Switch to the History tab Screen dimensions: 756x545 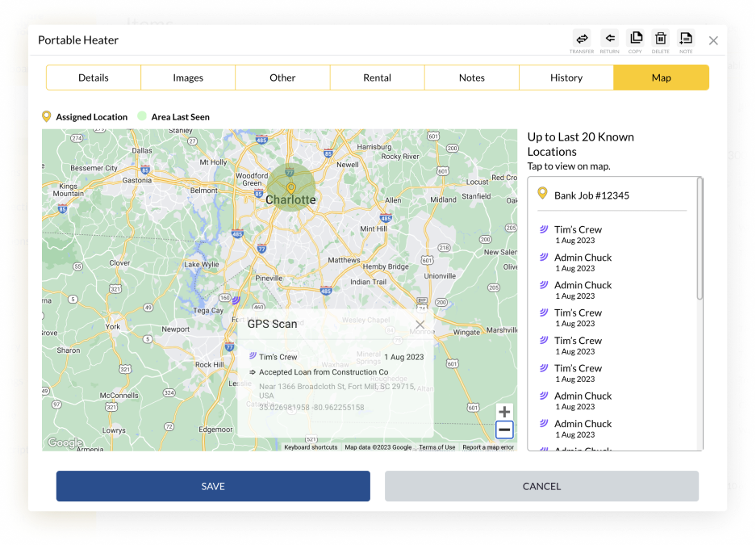click(566, 78)
